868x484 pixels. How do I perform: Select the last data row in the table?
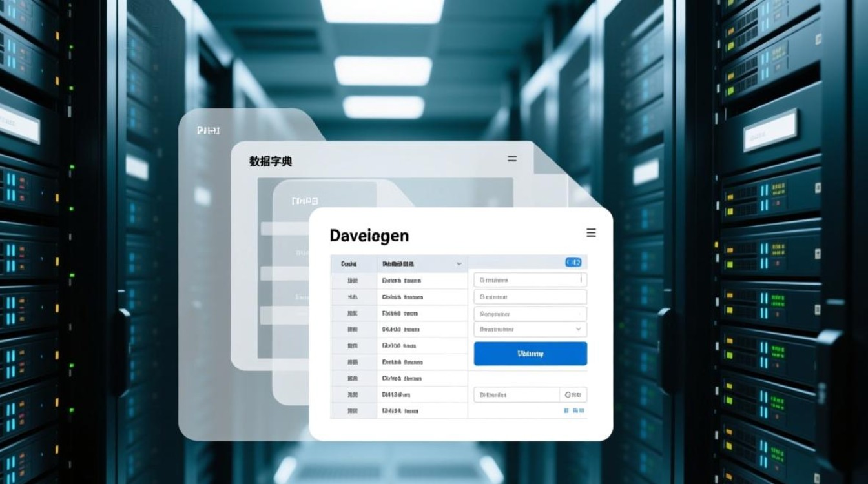coord(400,410)
